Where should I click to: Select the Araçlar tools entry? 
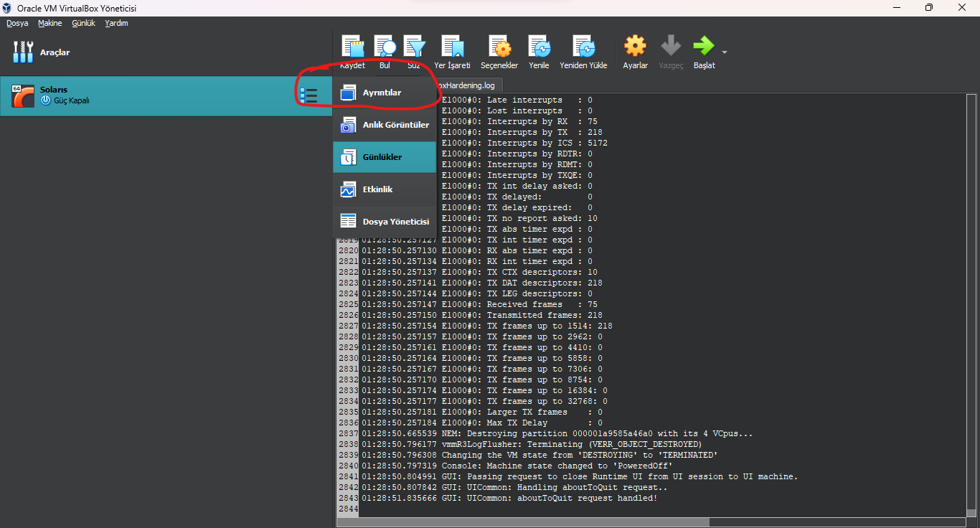coord(166,52)
